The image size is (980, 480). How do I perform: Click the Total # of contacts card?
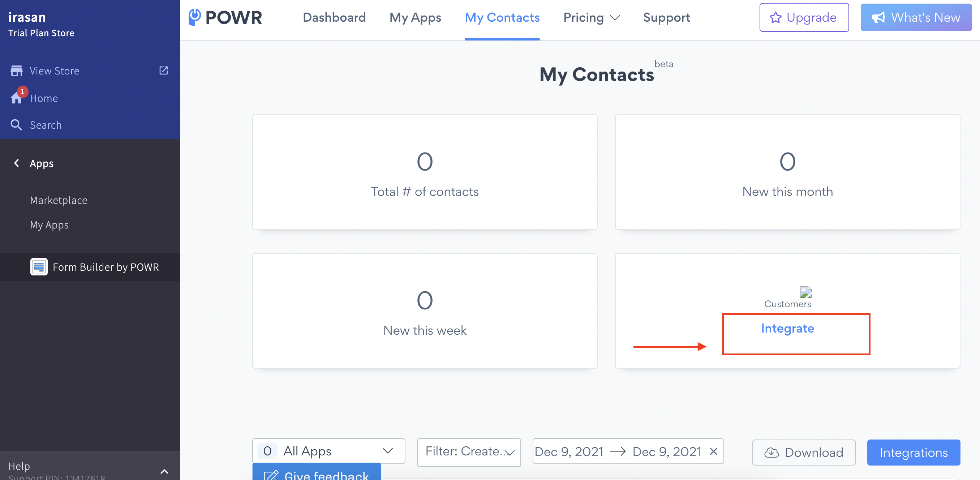point(425,172)
